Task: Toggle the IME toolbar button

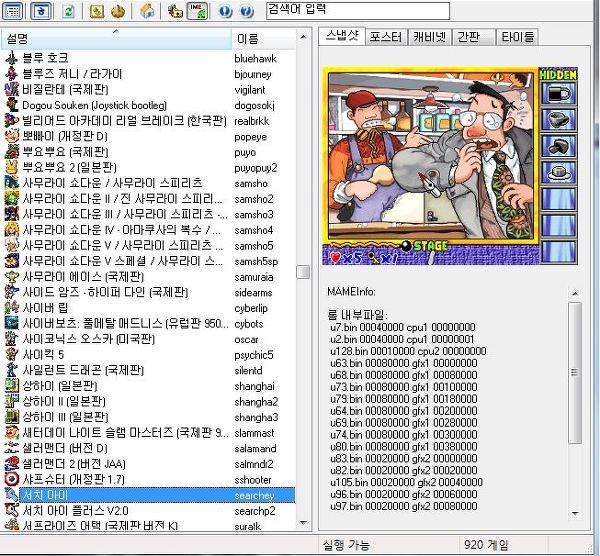Action: point(197,11)
